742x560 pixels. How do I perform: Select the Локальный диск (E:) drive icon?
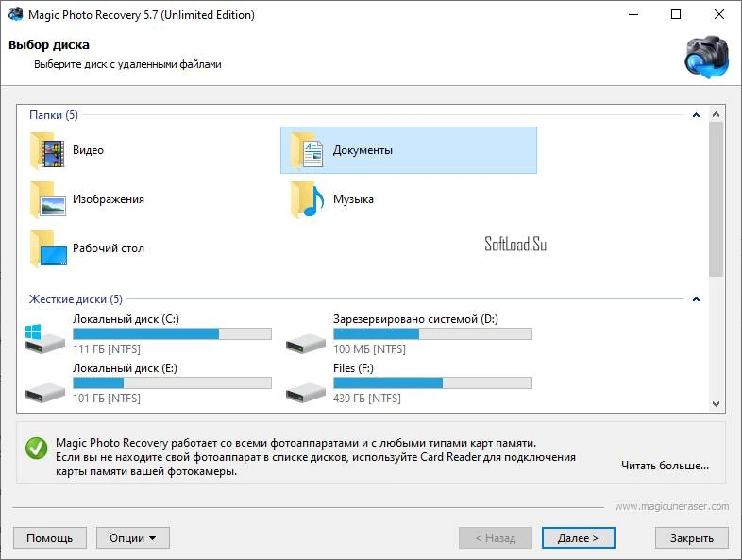coord(44,392)
